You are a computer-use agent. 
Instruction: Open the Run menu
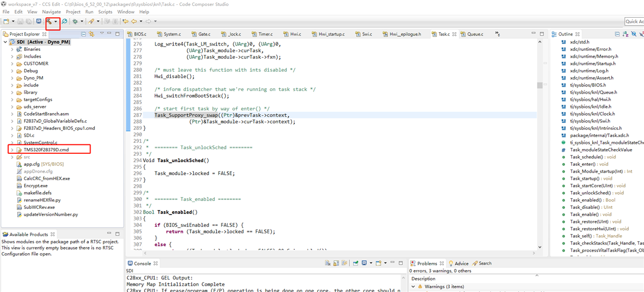point(89,12)
